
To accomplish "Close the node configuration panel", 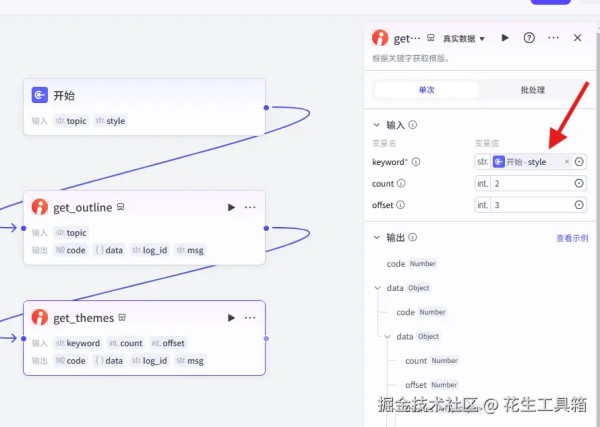I will 577,37.
